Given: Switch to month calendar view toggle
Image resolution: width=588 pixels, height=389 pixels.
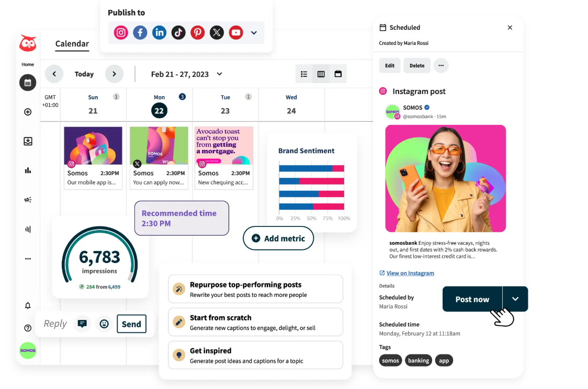Looking at the screenshot, I should click(x=338, y=74).
